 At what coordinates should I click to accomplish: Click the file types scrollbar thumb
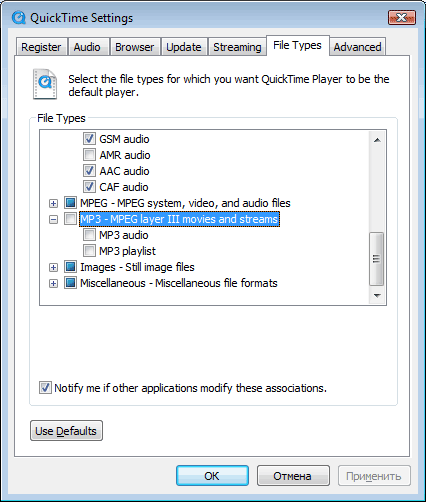tap(377, 259)
